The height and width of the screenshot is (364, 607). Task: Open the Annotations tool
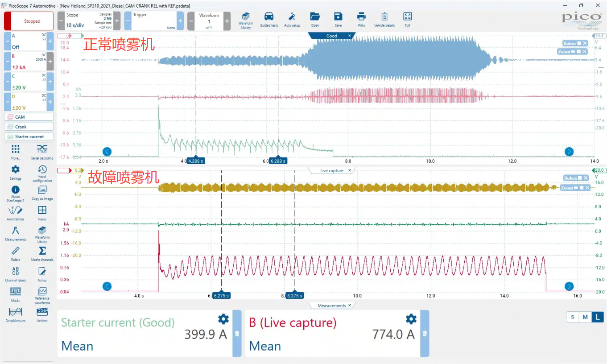click(16, 213)
